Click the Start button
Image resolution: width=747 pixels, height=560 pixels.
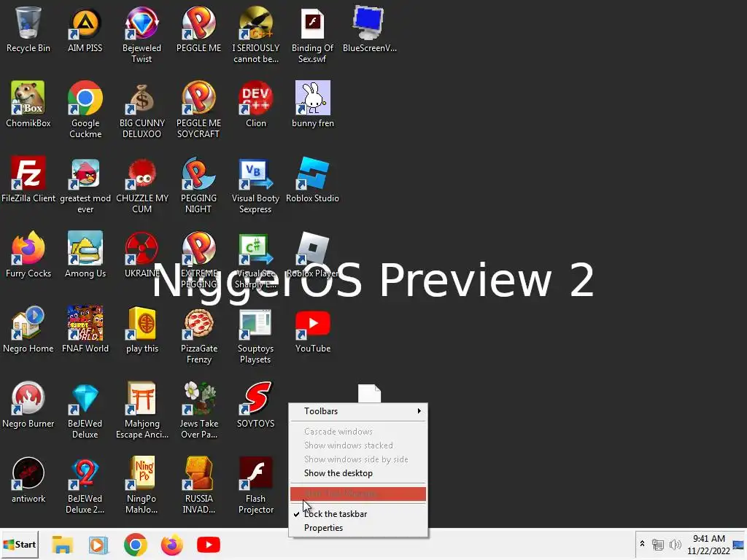20,544
